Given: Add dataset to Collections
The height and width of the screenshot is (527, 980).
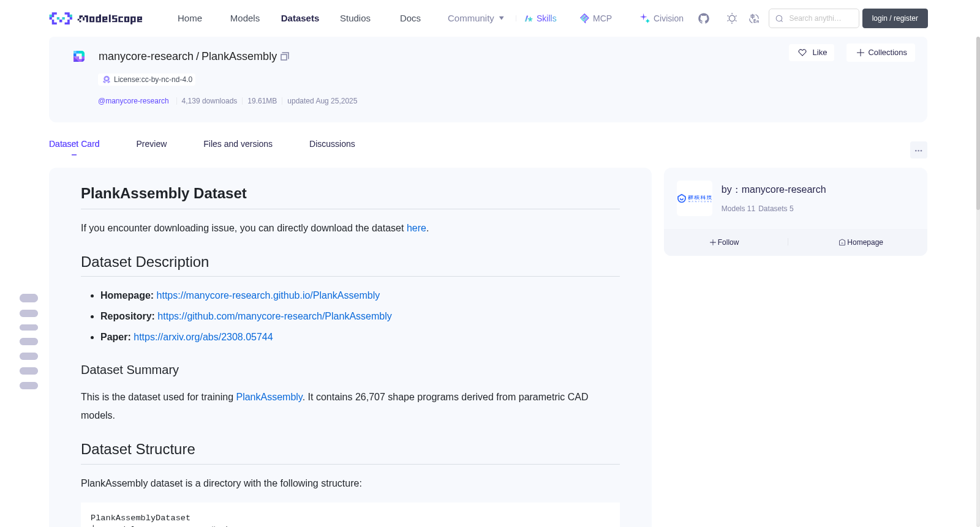Looking at the screenshot, I should [x=881, y=53].
